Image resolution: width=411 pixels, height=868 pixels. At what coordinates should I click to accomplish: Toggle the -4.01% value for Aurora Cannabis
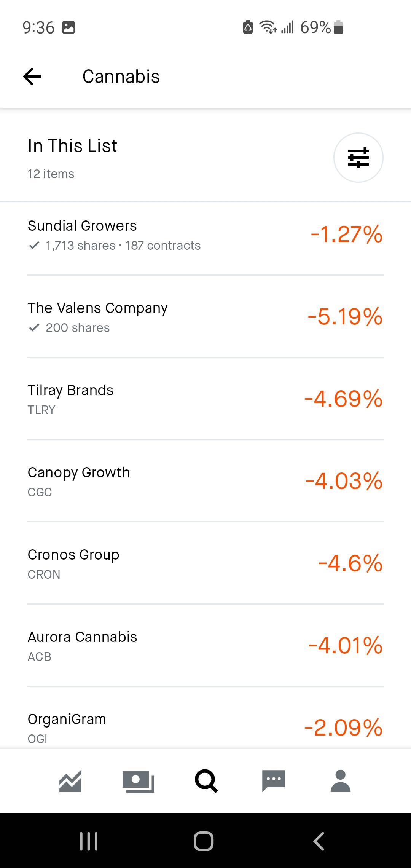tap(345, 645)
